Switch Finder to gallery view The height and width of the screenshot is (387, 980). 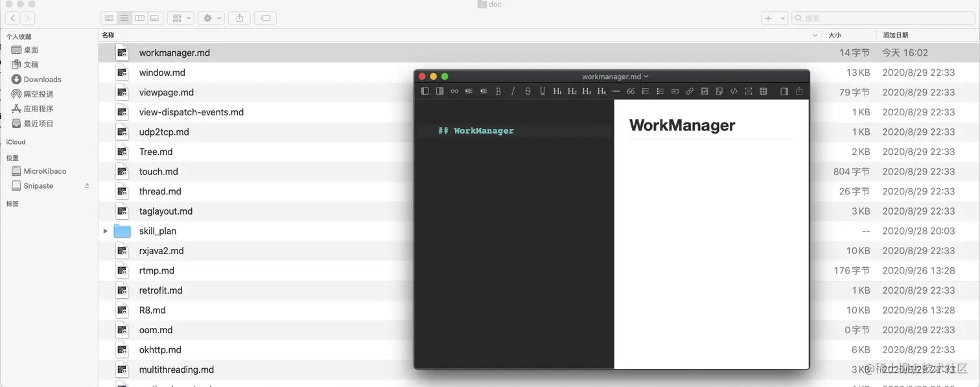coord(154,18)
